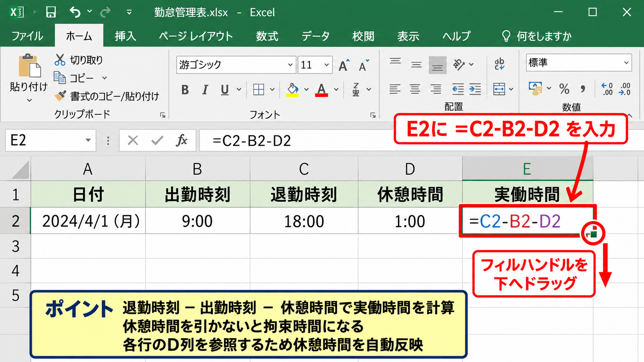Switch to the 挿入 tab
The image size is (644, 362).
(126, 36)
